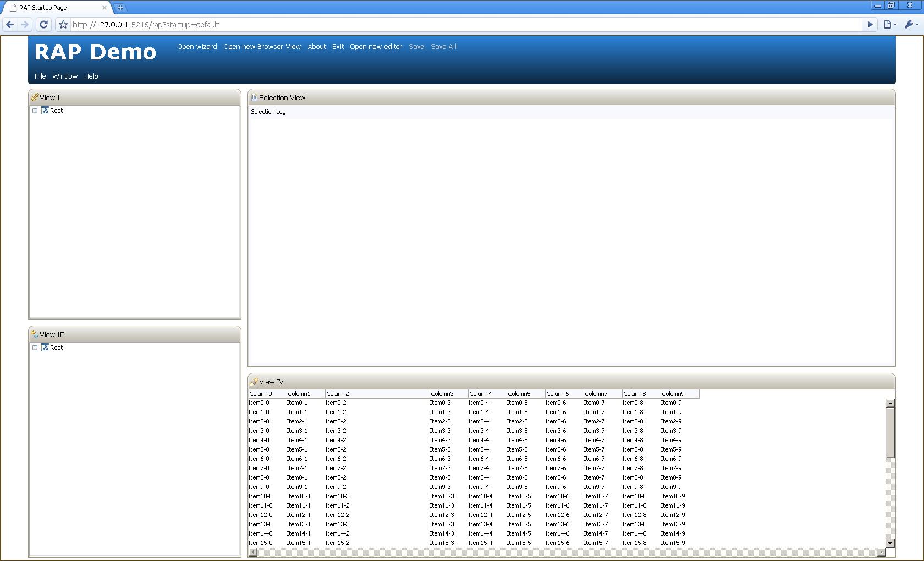Click Open wizard in the toolbar

(197, 46)
